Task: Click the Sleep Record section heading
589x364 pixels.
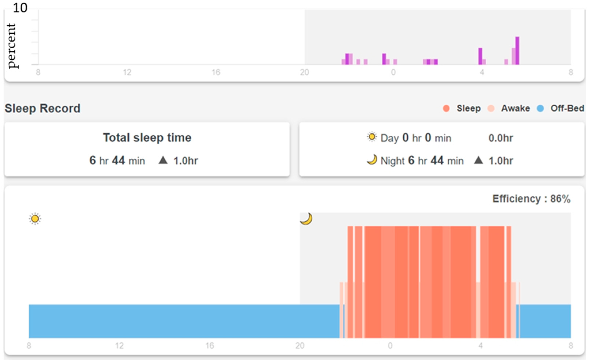Action: click(42, 108)
